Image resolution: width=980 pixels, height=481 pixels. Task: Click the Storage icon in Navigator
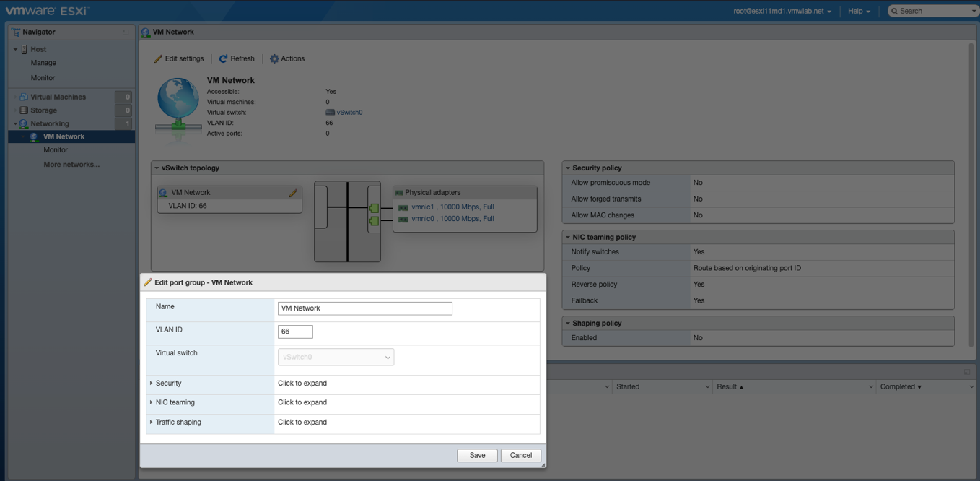24,110
